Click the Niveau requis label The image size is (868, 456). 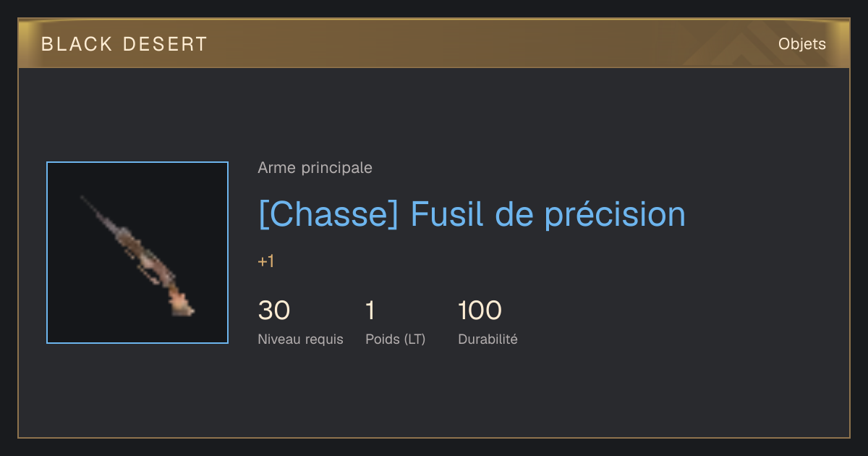(x=300, y=339)
